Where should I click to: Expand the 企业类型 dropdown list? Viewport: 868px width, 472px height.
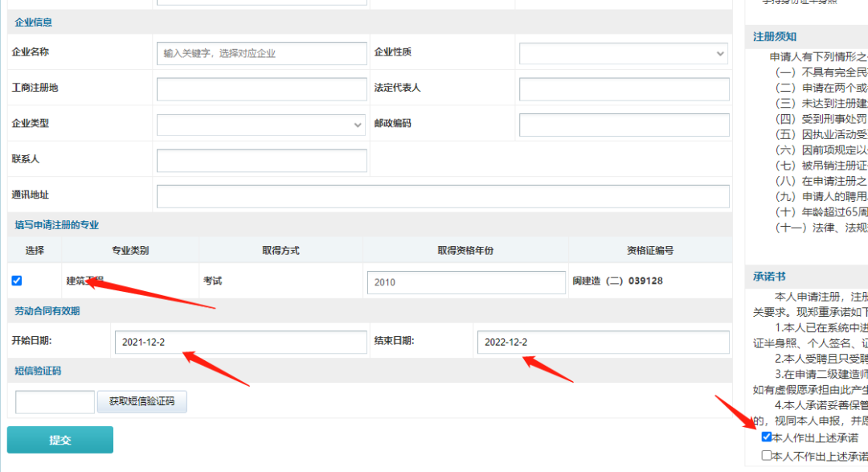[261, 125]
